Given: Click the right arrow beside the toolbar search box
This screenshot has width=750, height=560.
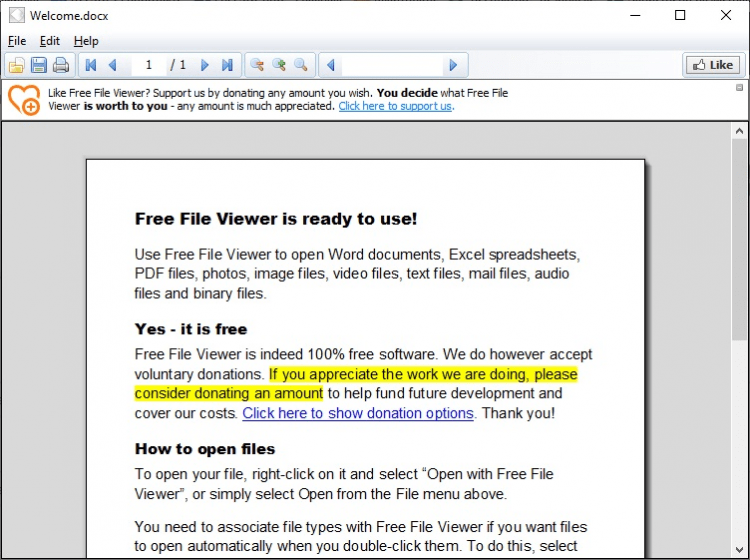Looking at the screenshot, I should 453,65.
